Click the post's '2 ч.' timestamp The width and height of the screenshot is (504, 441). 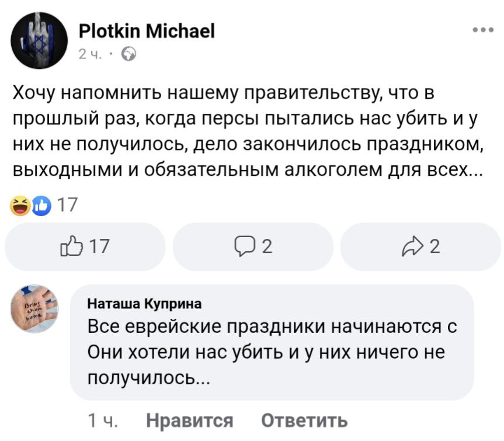(x=90, y=54)
